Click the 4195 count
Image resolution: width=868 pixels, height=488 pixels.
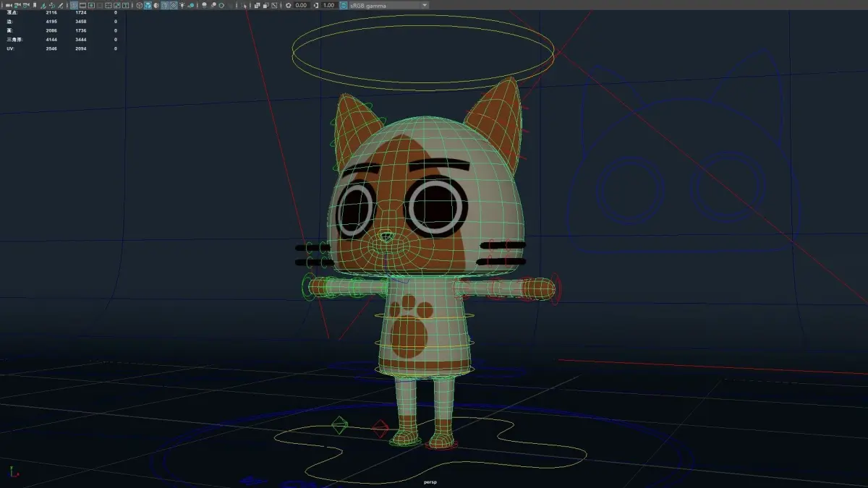click(50, 22)
